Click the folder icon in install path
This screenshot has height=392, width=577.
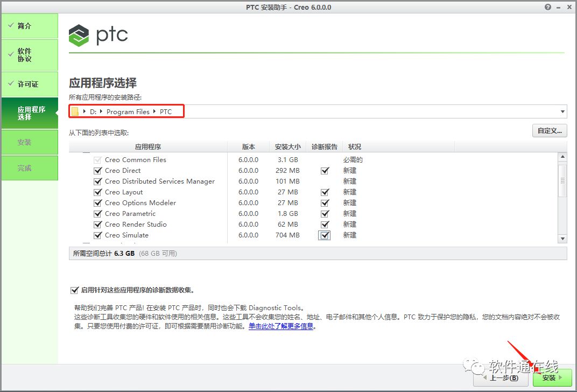click(x=75, y=111)
